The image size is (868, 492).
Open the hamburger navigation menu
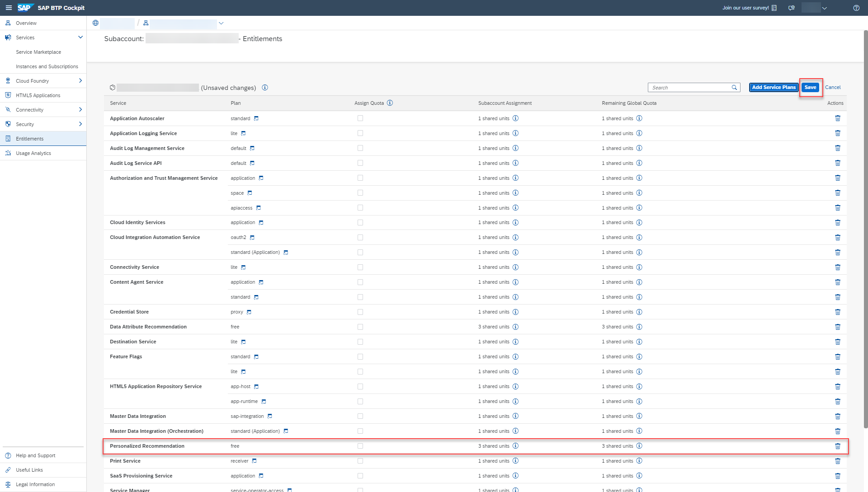[9, 8]
